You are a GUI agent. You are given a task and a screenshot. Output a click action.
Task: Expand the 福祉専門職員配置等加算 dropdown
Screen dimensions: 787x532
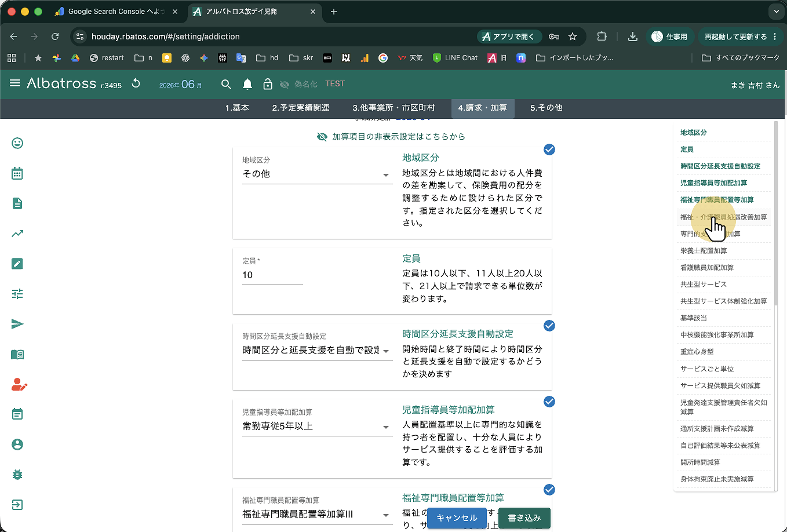tap(317, 515)
